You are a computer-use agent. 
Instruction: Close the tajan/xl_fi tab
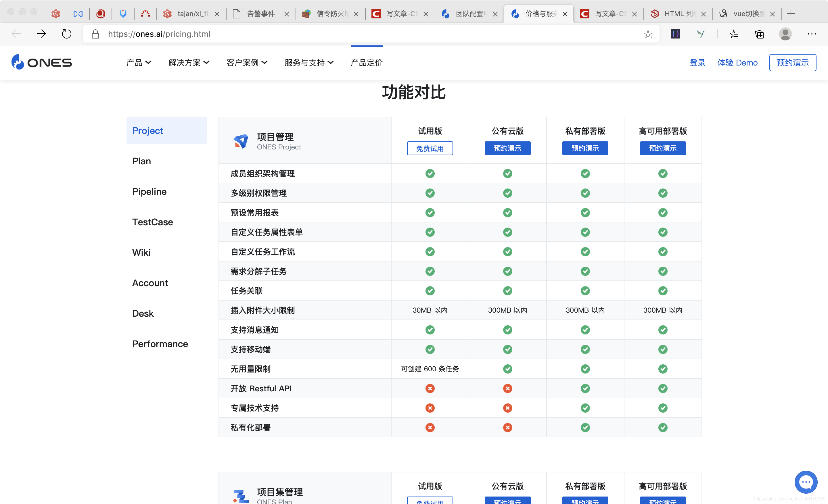pyautogui.click(x=217, y=14)
